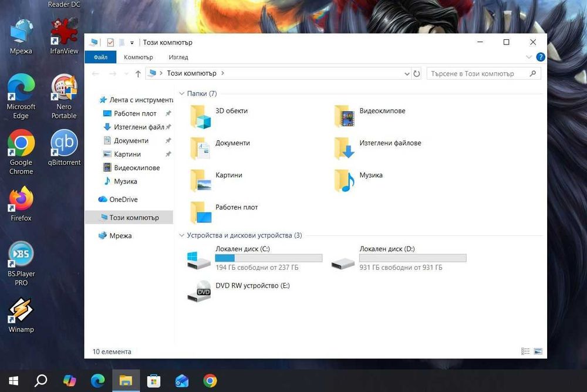Open the Файл tab
Image resolution: width=587 pixels, height=392 pixels.
[100, 57]
